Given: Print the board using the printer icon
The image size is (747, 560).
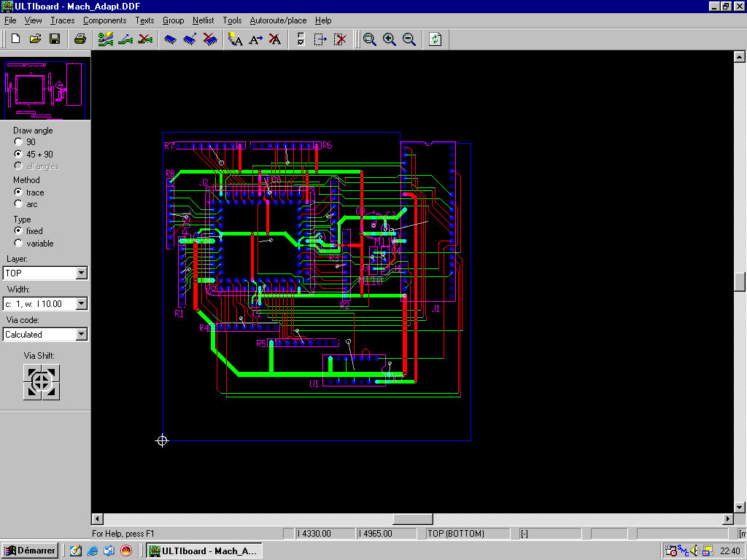Looking at the screenshot, I should pos(80,39).
